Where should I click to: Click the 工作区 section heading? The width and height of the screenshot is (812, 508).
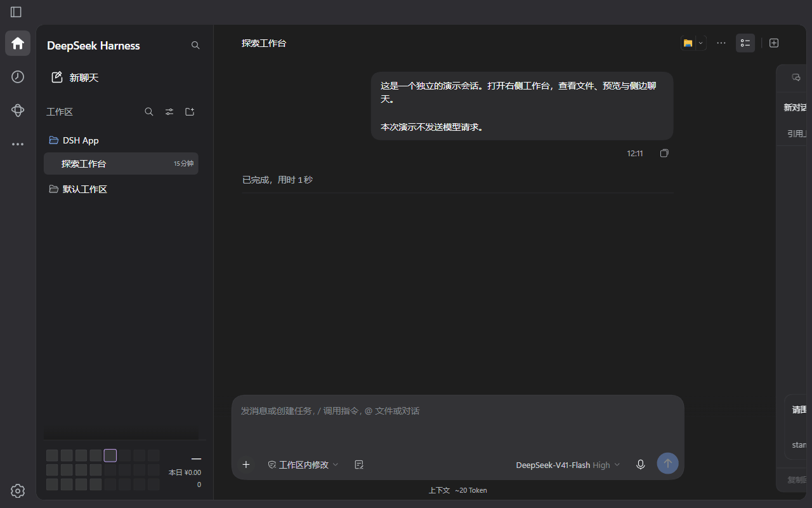pyautogui.click(x=60, y=112)
